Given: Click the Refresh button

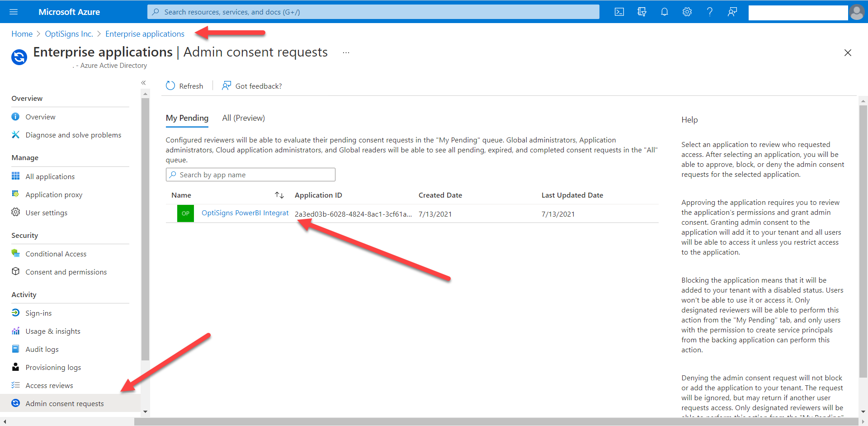Looking at the screenshot, I should click(184, 86).
